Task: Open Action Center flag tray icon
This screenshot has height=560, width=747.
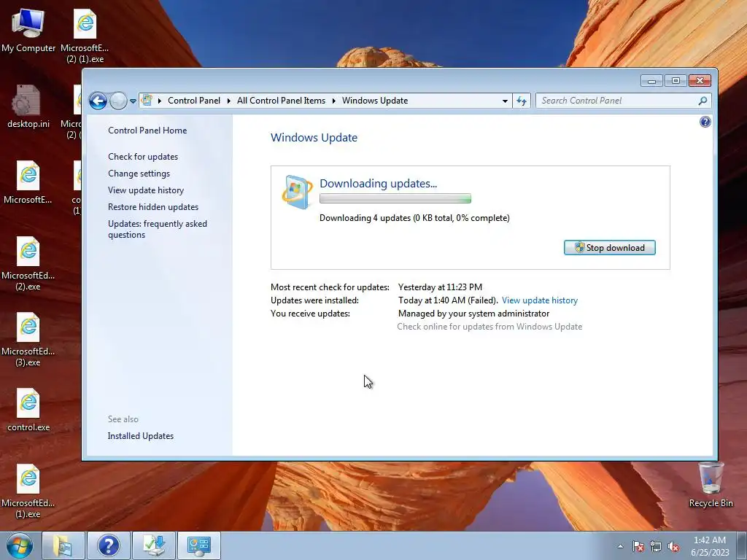Action: point(638,546)
